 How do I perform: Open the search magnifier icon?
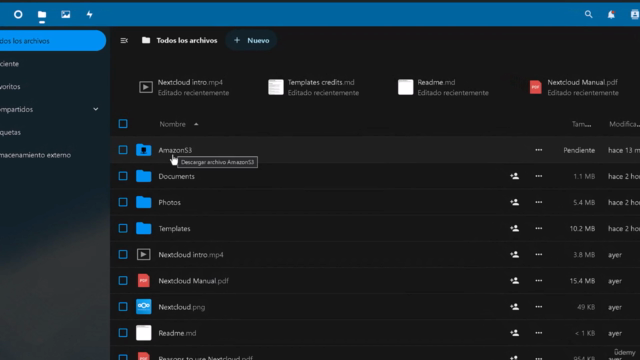[588, 15]
